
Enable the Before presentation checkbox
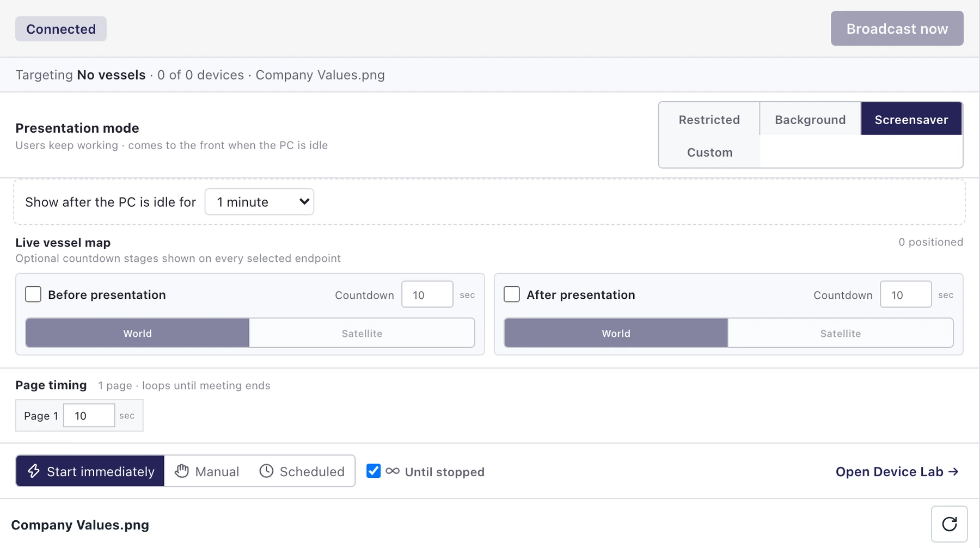pos(33,294)
